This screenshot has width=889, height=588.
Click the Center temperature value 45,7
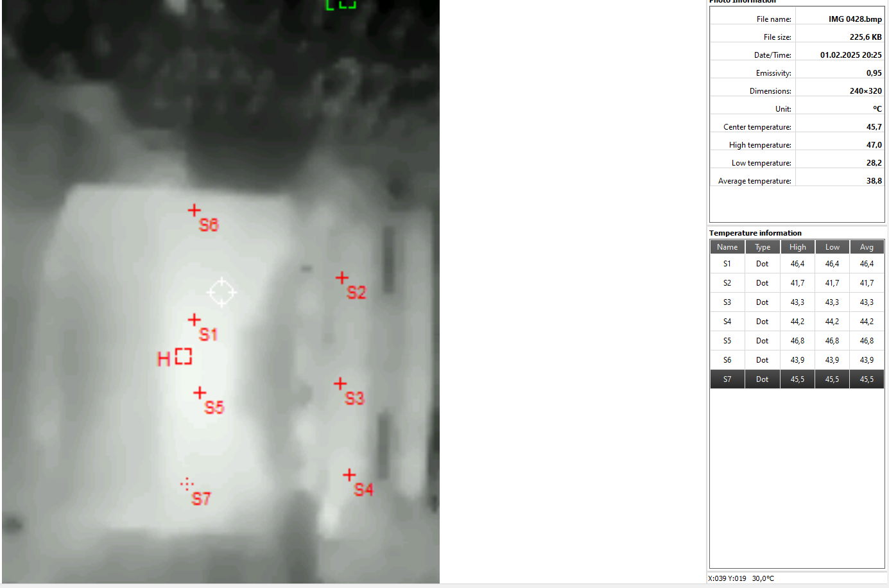point(874,127)
